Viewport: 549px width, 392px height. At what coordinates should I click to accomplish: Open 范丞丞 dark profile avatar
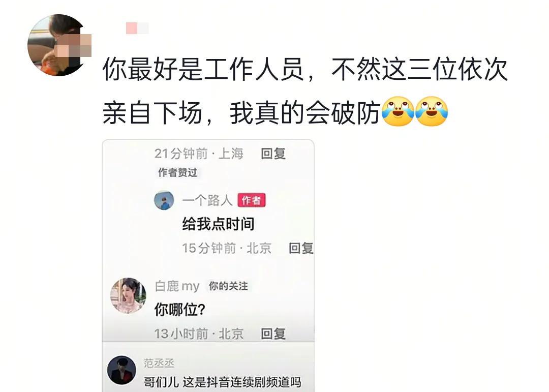[121, 370]
